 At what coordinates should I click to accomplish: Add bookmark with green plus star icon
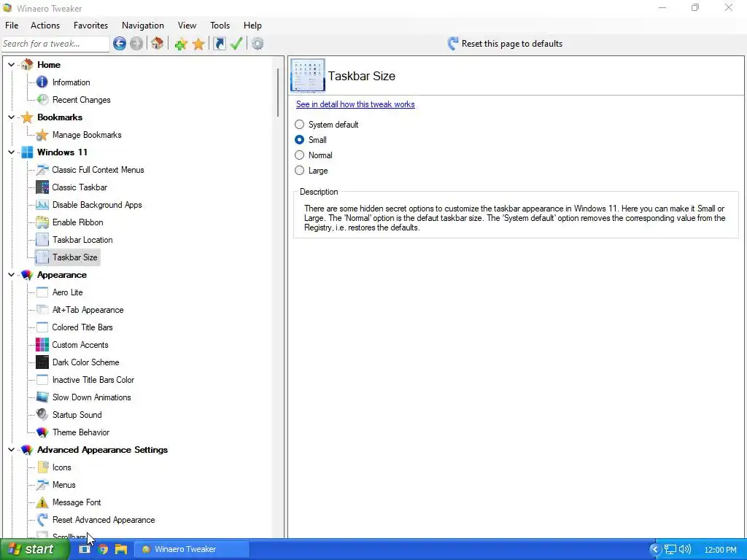(181, 44)
